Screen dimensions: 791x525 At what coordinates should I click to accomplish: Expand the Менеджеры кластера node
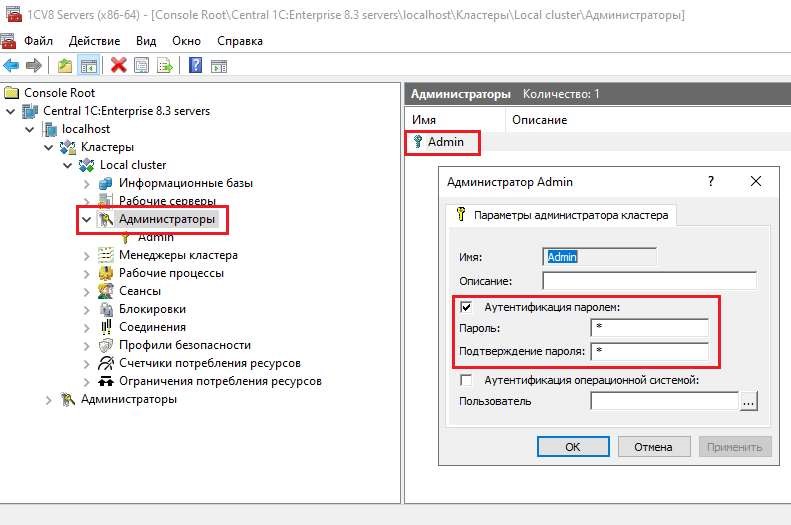point(86,255)
